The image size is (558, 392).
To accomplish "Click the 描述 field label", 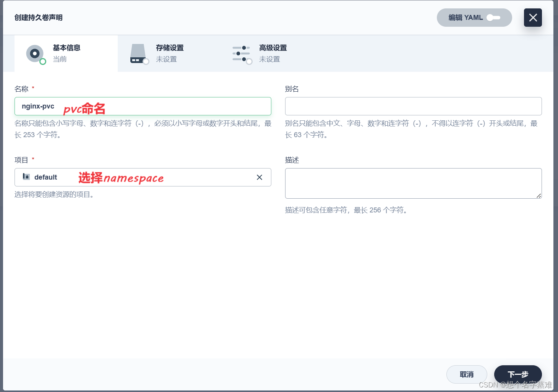I will [292, 160].
